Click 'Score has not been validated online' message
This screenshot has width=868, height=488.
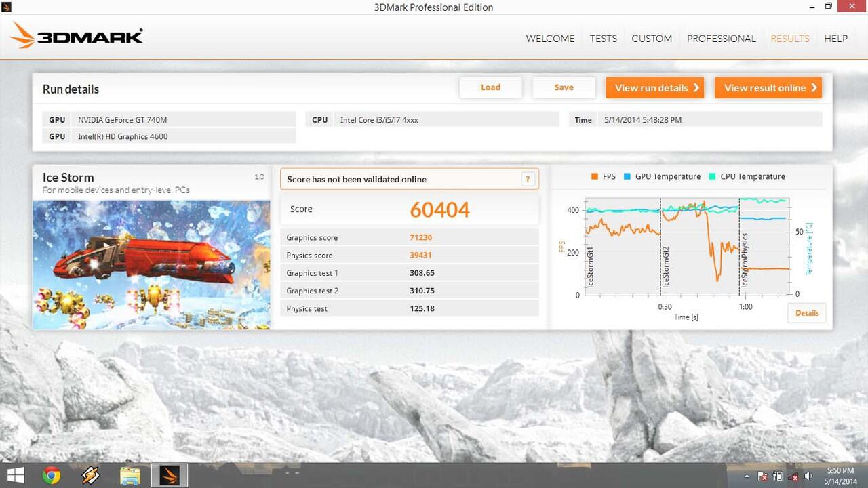[x=357, y=179]
